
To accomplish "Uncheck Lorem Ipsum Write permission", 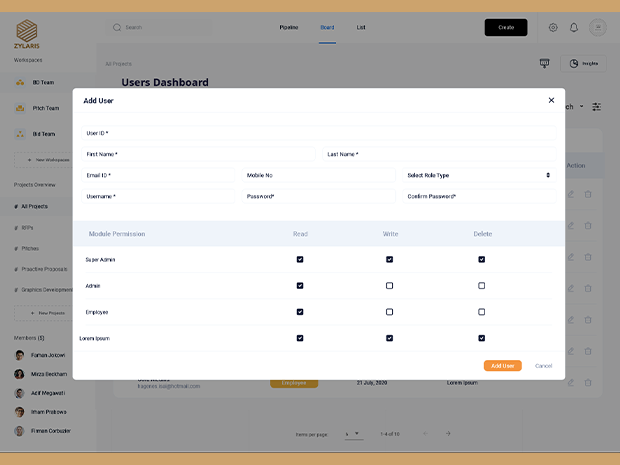I will click(389, 338).
